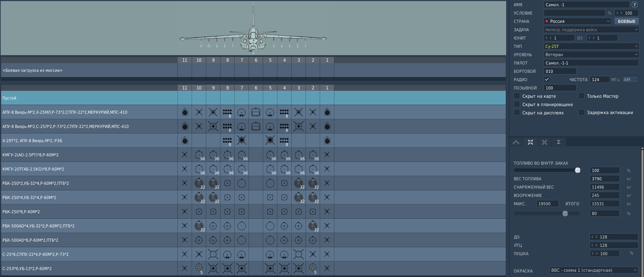Screen dimensions: 644x277
Task: Click pylon 11 R-60M icon in КМГУ-2(АО-2.5РТ) row
Action: tap(185, 155)
